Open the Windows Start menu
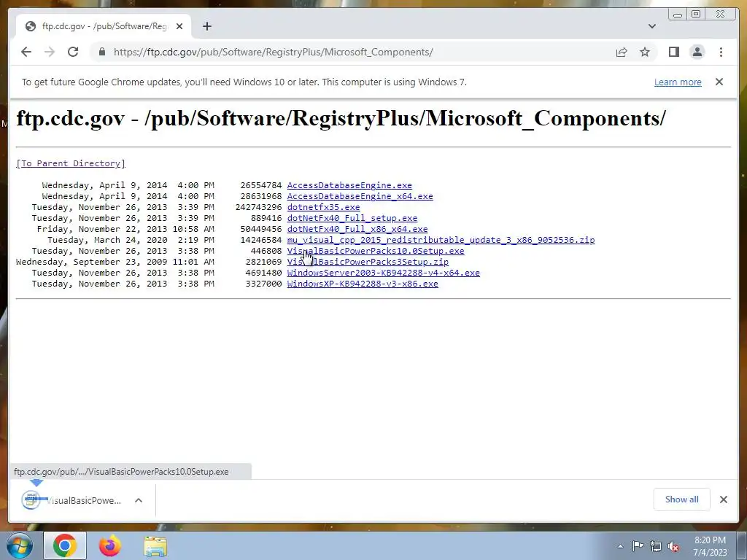The width and height of the screenshot is (747, 560). point(20,545)
